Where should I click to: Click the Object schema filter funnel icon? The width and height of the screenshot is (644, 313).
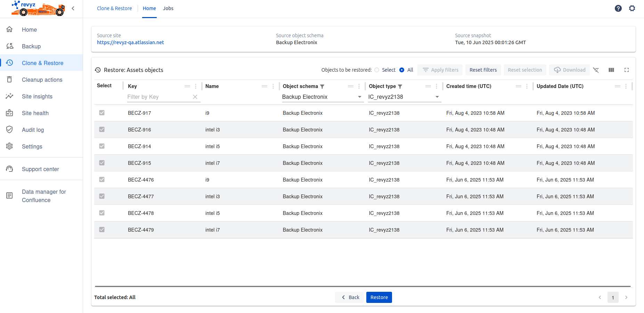[322, 87]
